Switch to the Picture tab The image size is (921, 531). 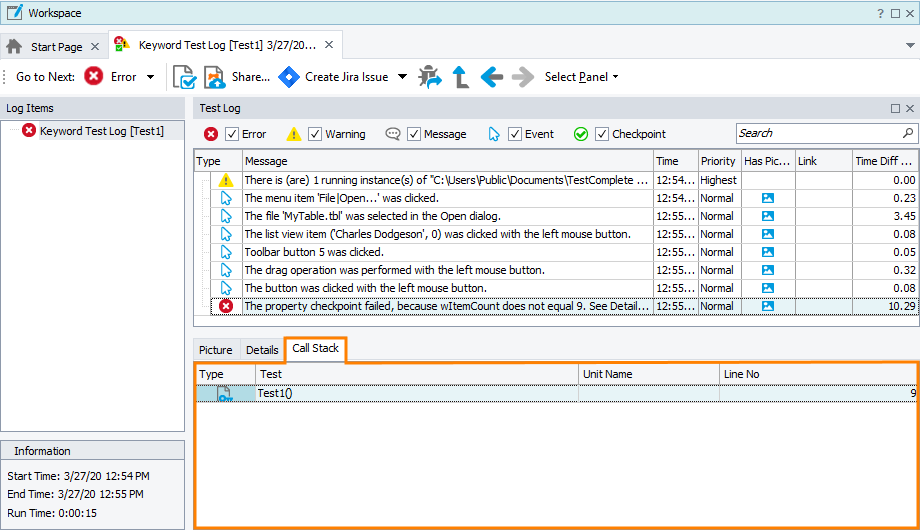pyautogui.click(x=215, y=350)
